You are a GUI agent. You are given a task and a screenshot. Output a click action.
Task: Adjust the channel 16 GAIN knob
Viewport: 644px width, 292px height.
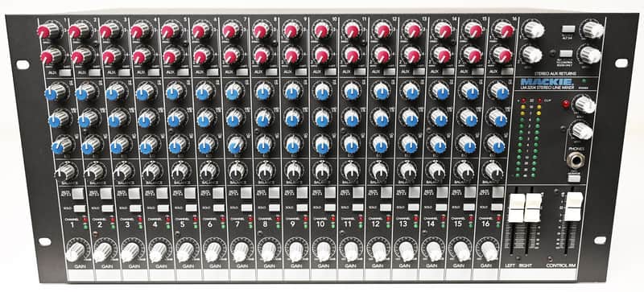[489, 251]
